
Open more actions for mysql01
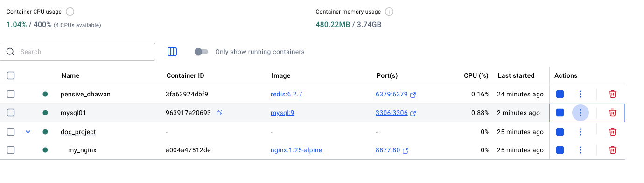coord(581,113)
